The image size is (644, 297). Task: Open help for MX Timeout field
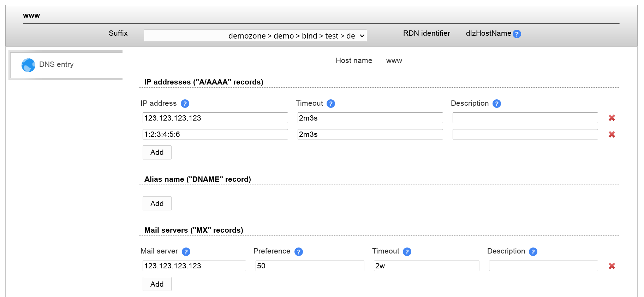407,252
